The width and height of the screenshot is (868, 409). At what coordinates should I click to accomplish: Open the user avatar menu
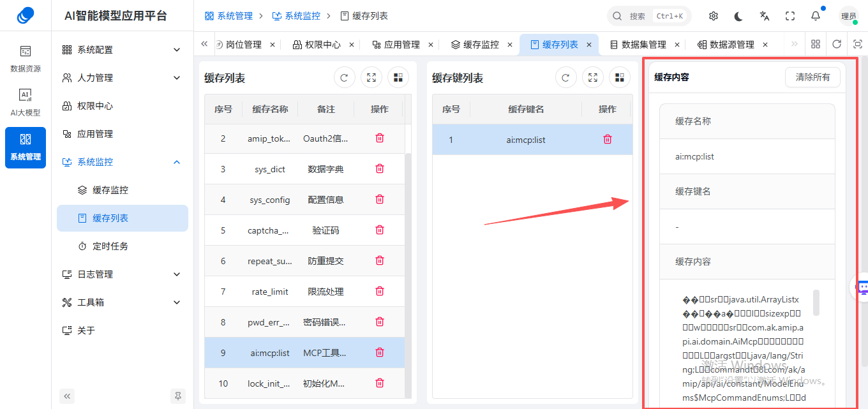(849, 16)
